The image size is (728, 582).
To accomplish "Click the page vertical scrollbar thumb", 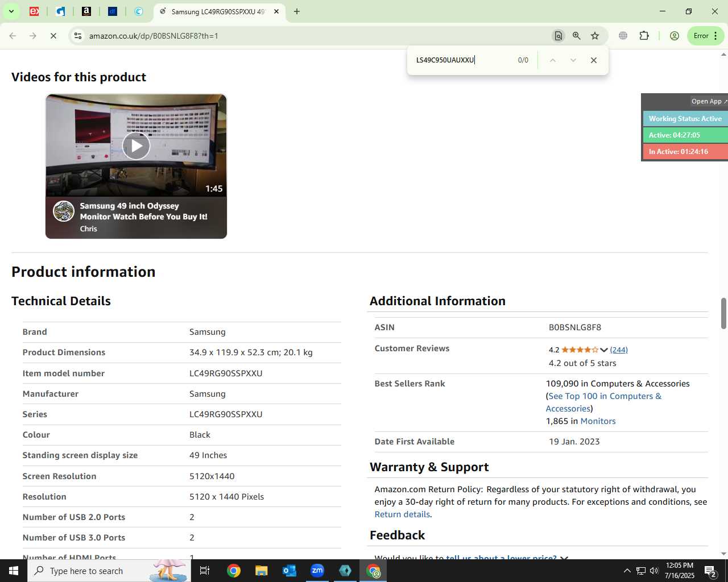I will click(x=723, y=313).
